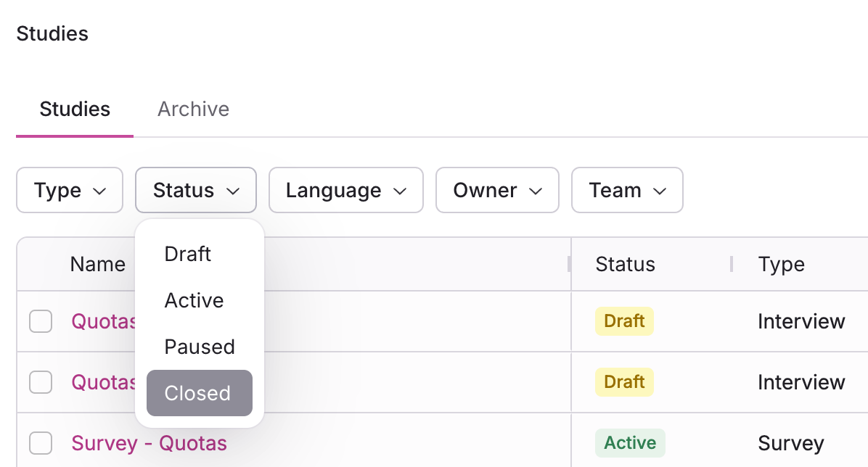
Task: Open the Owner filter dropdown
Action: click(497, 191)
